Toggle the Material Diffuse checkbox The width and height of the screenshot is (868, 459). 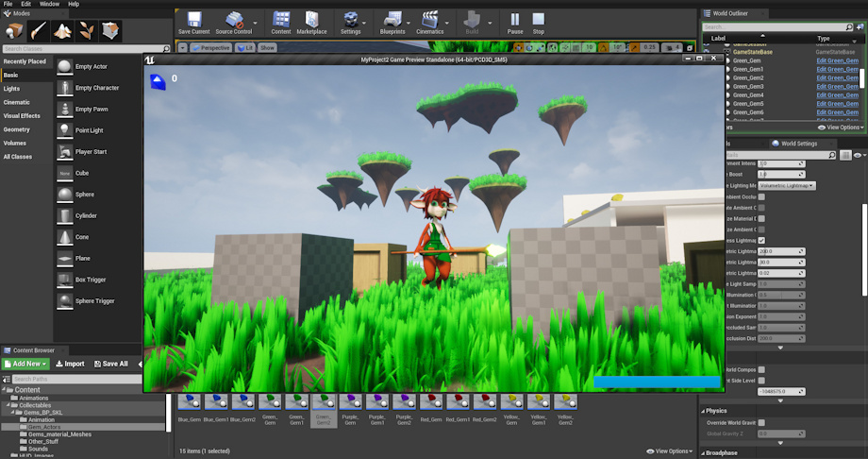pos(761,218)
